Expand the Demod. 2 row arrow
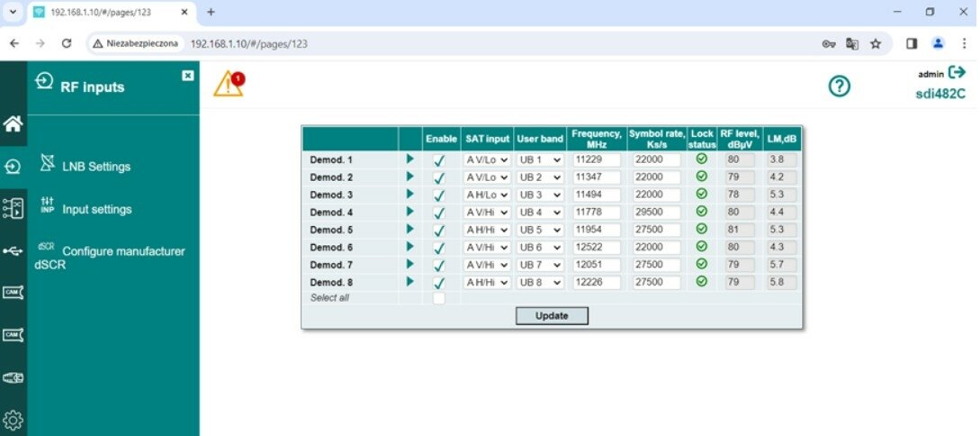Viewport: 980px width, 436px height. 410,177
